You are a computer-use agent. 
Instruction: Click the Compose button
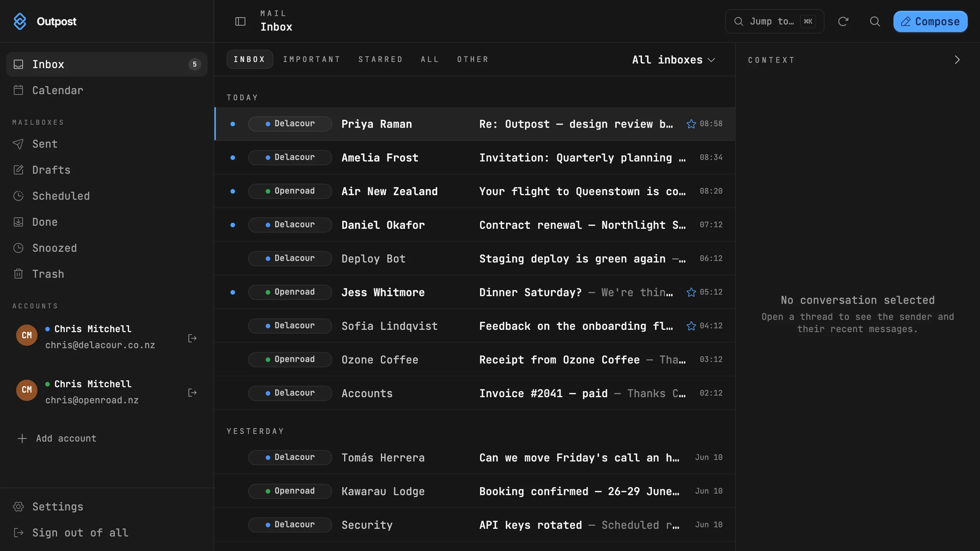930,21
